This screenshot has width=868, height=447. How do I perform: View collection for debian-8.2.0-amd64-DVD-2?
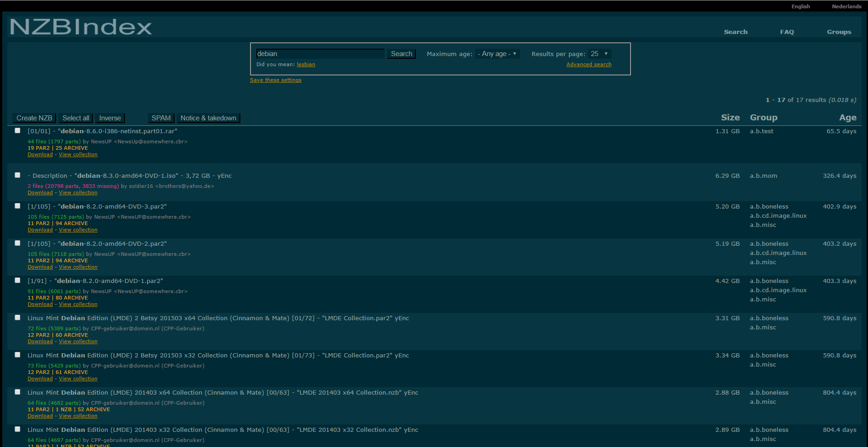(x=78, y=267)
